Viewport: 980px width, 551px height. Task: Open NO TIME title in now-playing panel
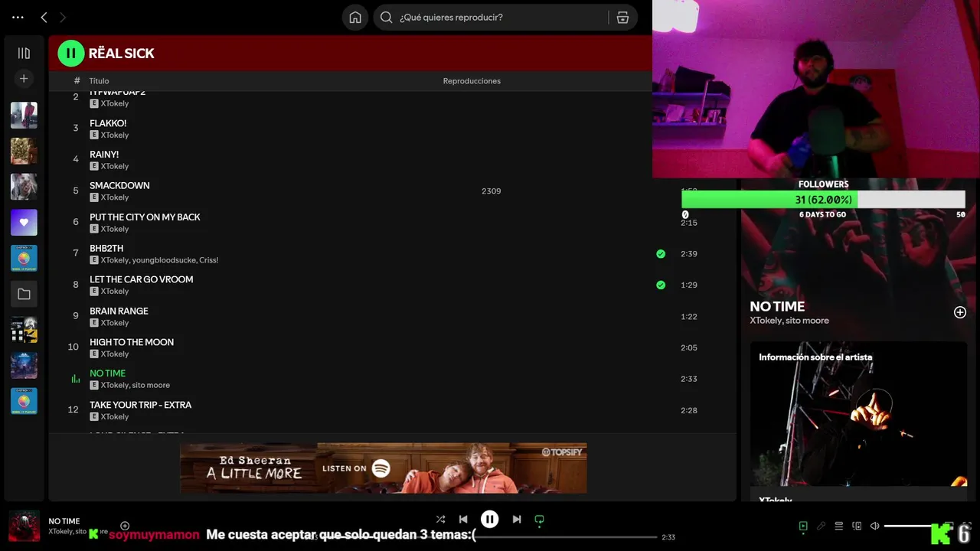[777, 306]
